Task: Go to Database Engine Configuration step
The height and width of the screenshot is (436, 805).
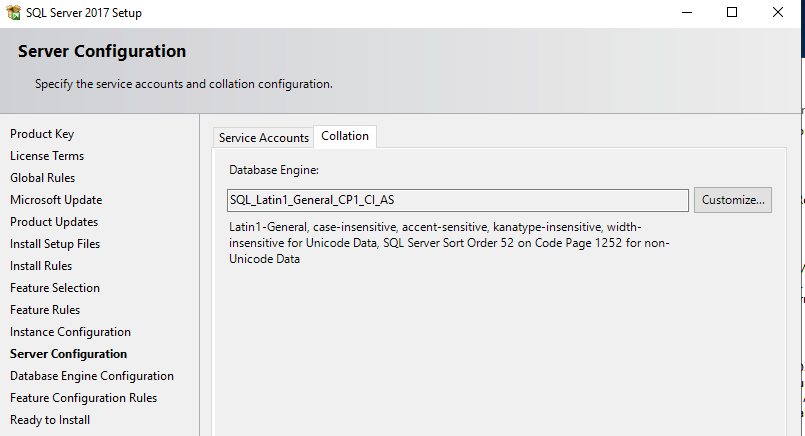Action: pos(92,376)
